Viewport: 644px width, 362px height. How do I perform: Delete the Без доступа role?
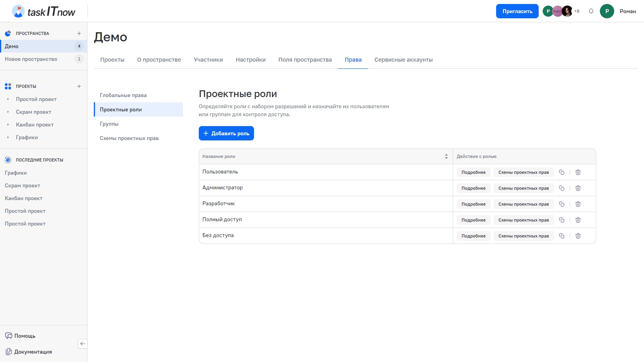point(578,236)
